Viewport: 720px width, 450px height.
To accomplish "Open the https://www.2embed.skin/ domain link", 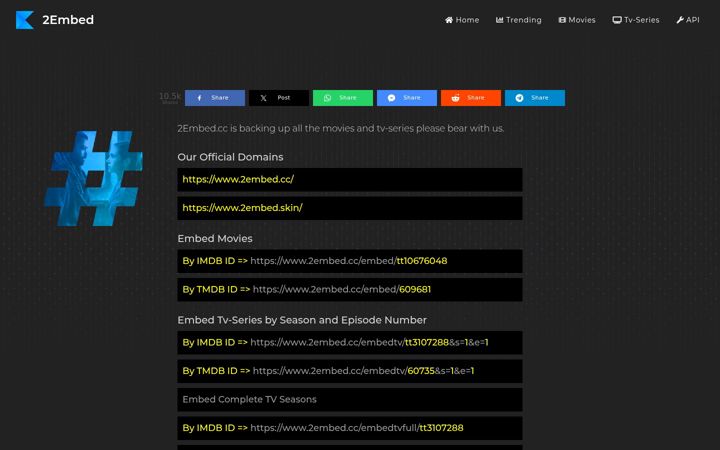I will [x=242, y=208].
